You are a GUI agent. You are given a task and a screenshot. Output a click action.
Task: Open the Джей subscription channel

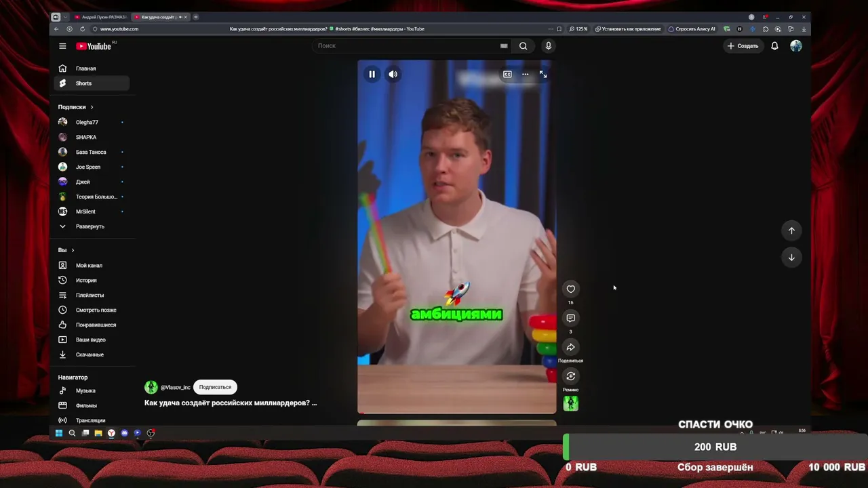click(x=92, y=182)
